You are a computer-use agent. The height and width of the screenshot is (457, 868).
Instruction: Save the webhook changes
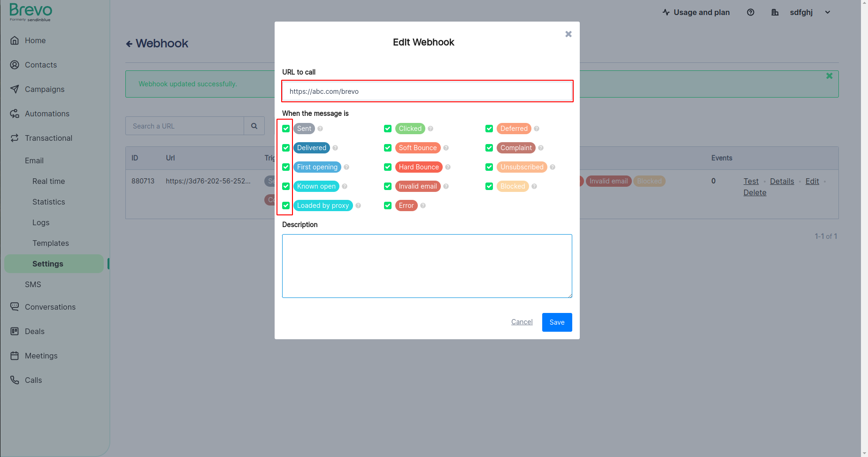pyautogui.click(x=557, y=322)
